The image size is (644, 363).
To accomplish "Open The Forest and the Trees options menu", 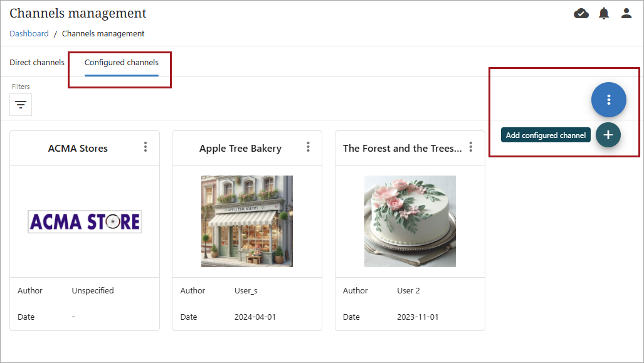I will tap(471, 147).
